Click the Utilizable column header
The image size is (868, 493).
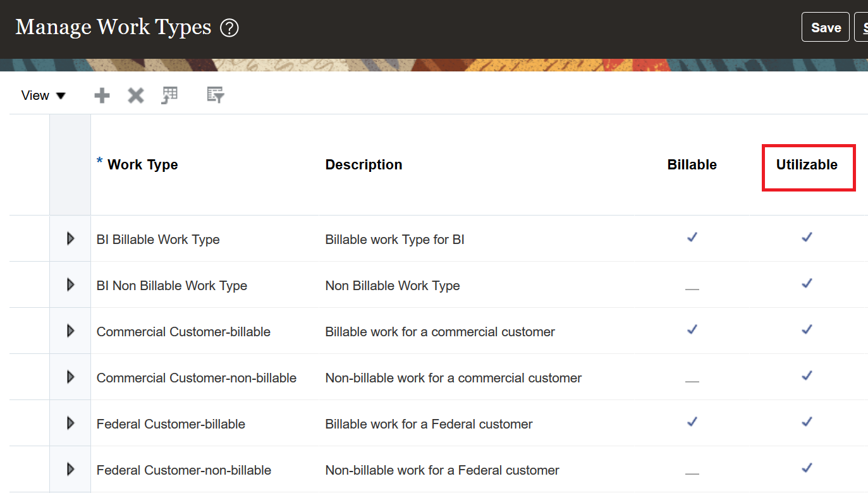click(807, 165)
